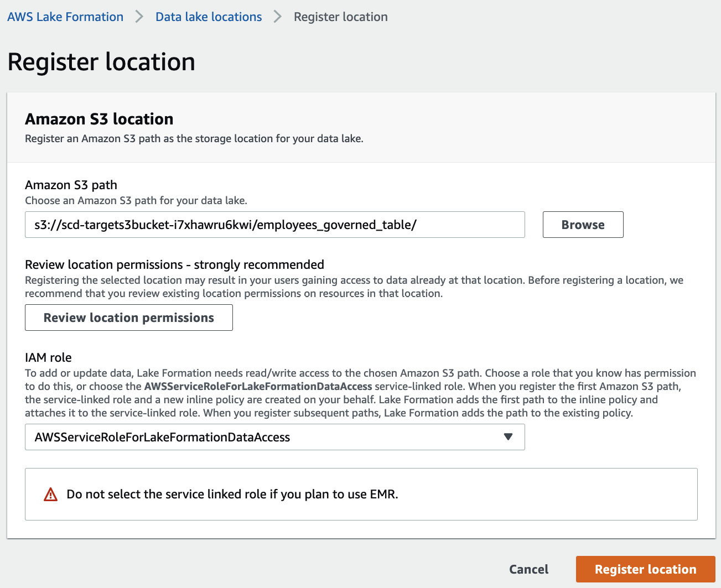Click the orange Register location button
Screen dimensions: 721x588
[x=646, y=569]
